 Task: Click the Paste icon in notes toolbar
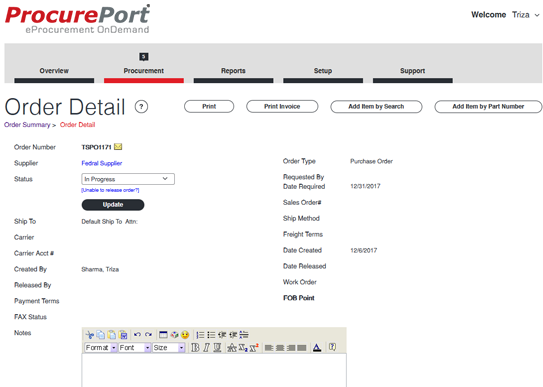click(112, 335)
